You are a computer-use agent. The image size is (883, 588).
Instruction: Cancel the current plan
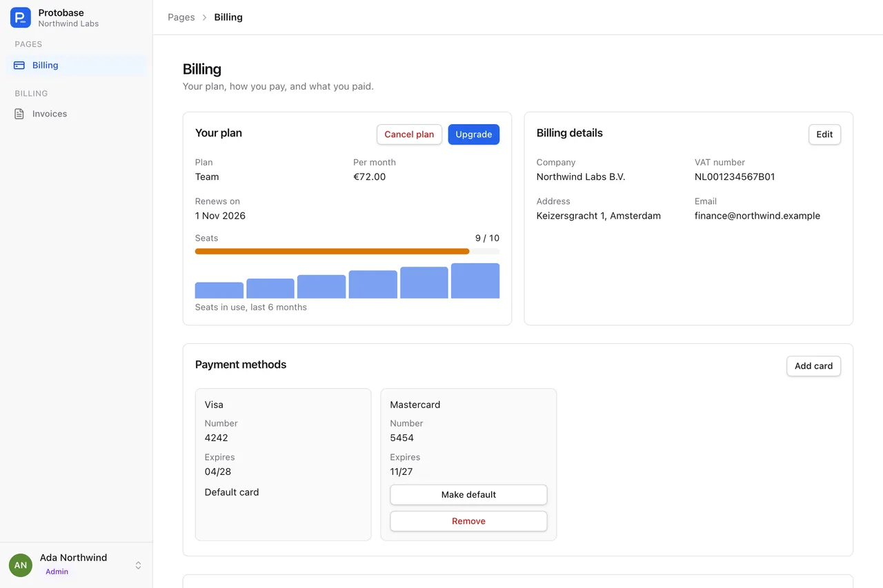[409, 134]
